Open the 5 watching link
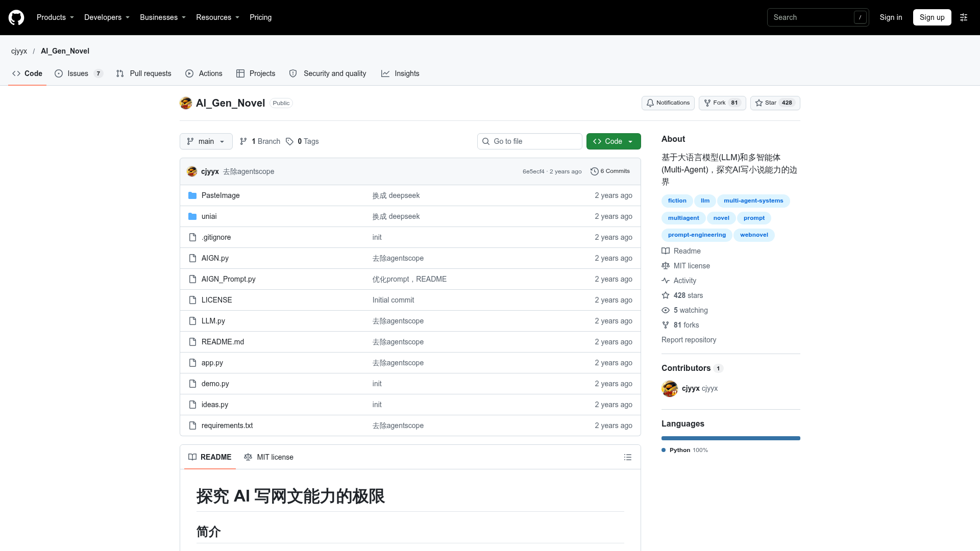 pyautogui.click(x=685, y=310)
